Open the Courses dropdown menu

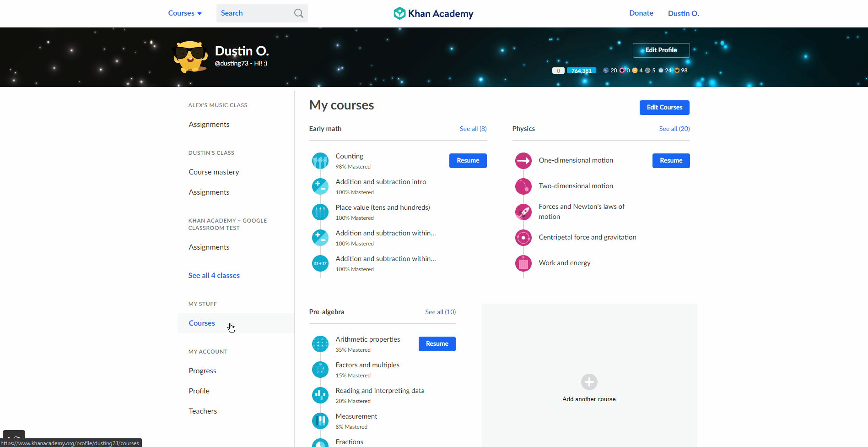coord(185,13)
